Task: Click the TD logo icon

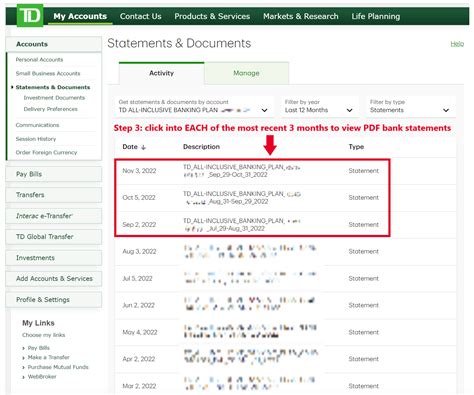Action: point(30,15)
